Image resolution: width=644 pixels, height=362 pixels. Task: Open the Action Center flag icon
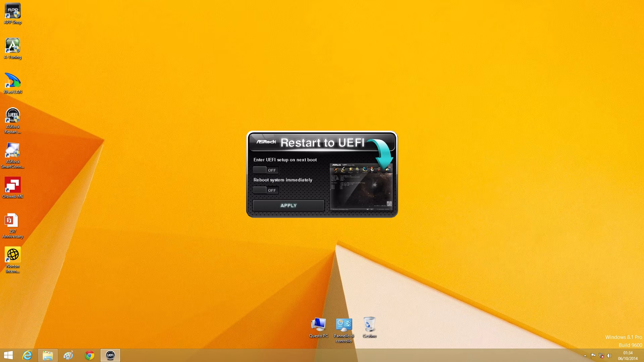(x=593, y=356)
